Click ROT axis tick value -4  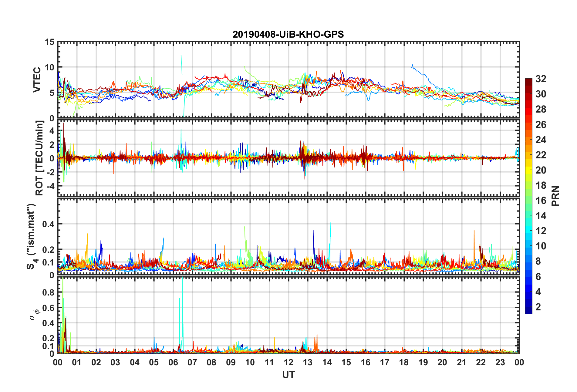pos(50,186)
